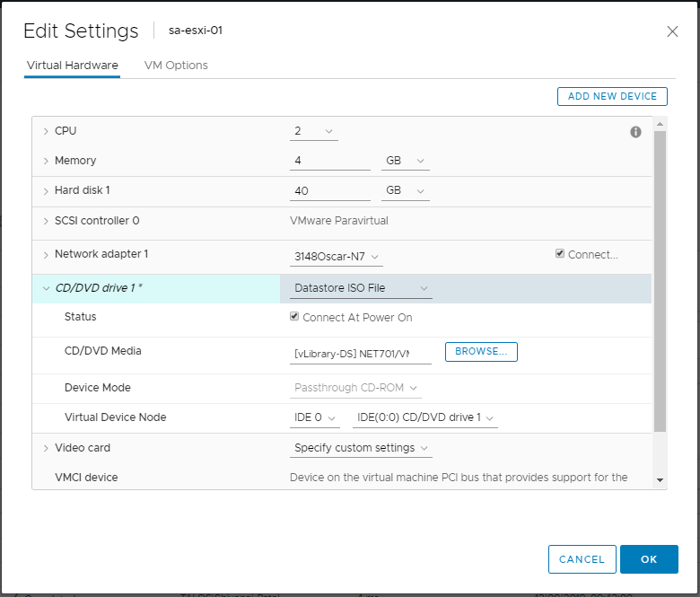The width and height of the screenshot is (700, 597).
Task: Expand Network adapter 1 settings
Action: (x=46, y=254)
